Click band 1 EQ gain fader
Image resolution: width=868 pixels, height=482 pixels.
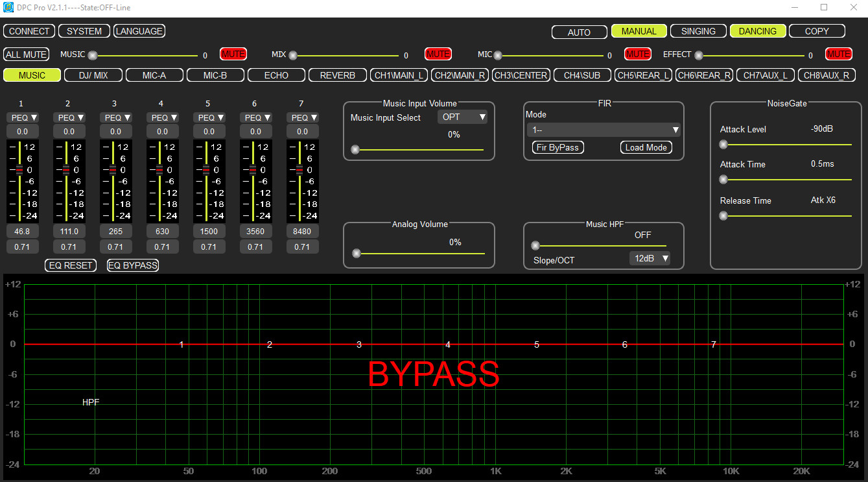pyautogui.click(x=19, y=169)
